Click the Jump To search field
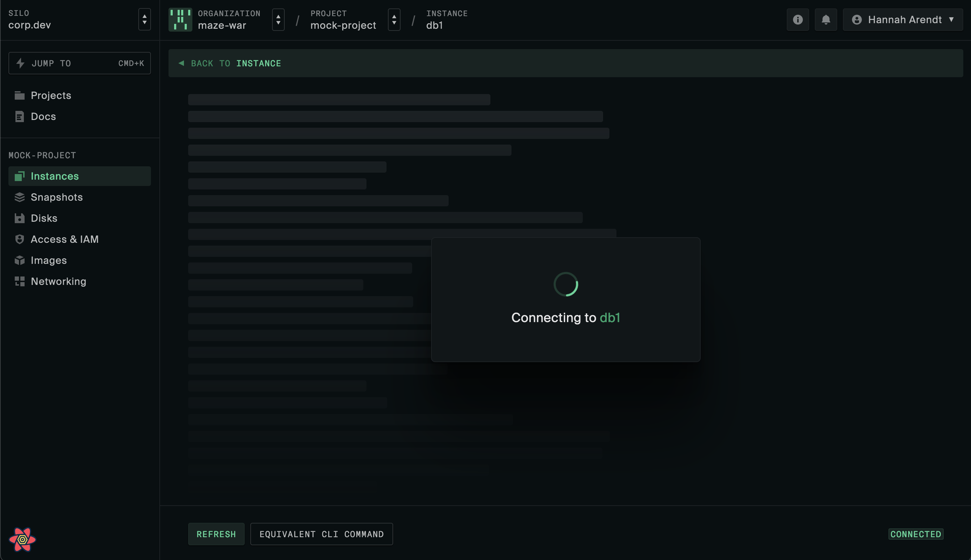Image resolution: width=971 pixels, height=560 pixels. click(80, 64)
